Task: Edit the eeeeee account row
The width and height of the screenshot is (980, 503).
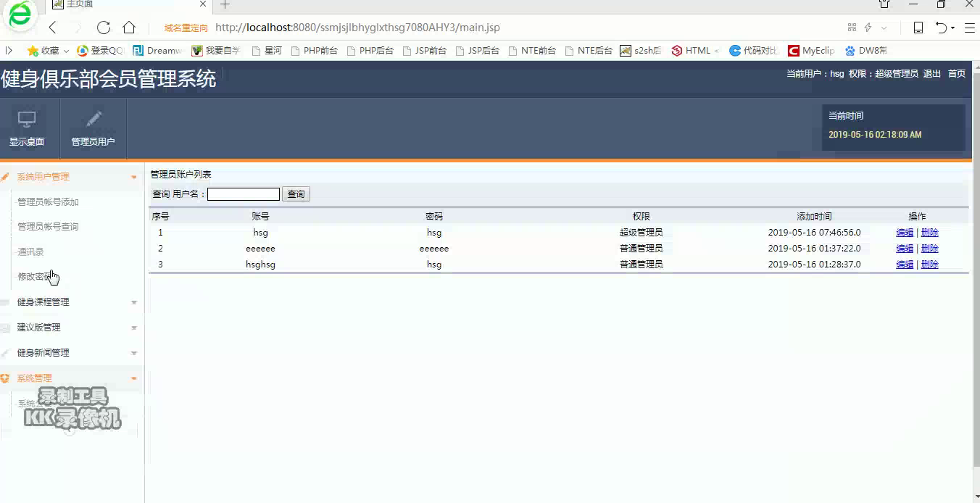Action: [x=905, y=249]
